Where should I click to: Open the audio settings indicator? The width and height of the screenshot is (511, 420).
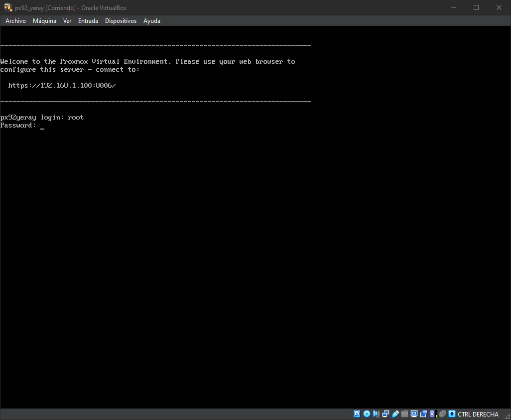pyautogui.click(x=376, y=414)
